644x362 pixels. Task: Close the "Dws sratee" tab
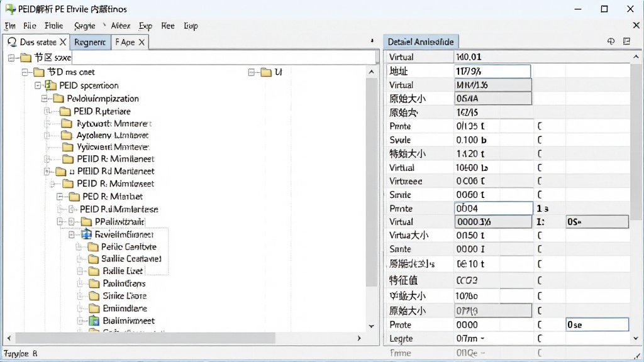63,42
